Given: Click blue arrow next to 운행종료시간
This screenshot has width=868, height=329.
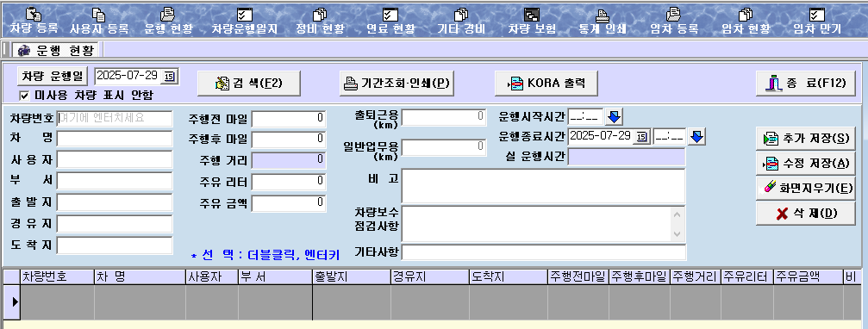Looking at the screenshot, I should click(696, 137).
